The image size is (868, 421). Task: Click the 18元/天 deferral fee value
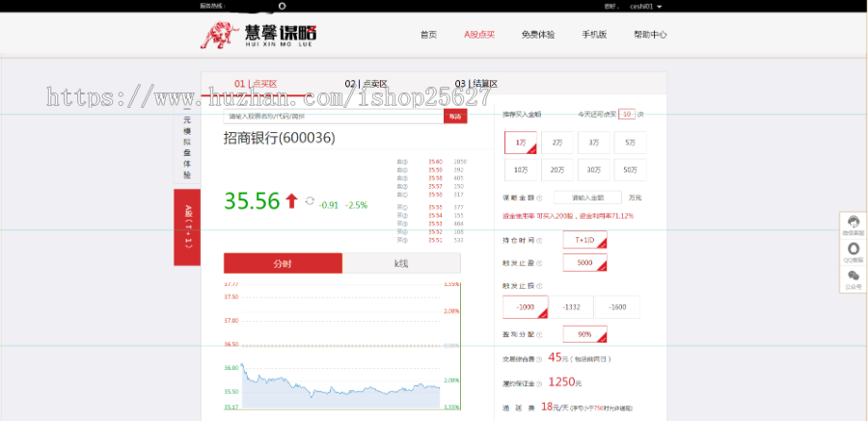555,407
